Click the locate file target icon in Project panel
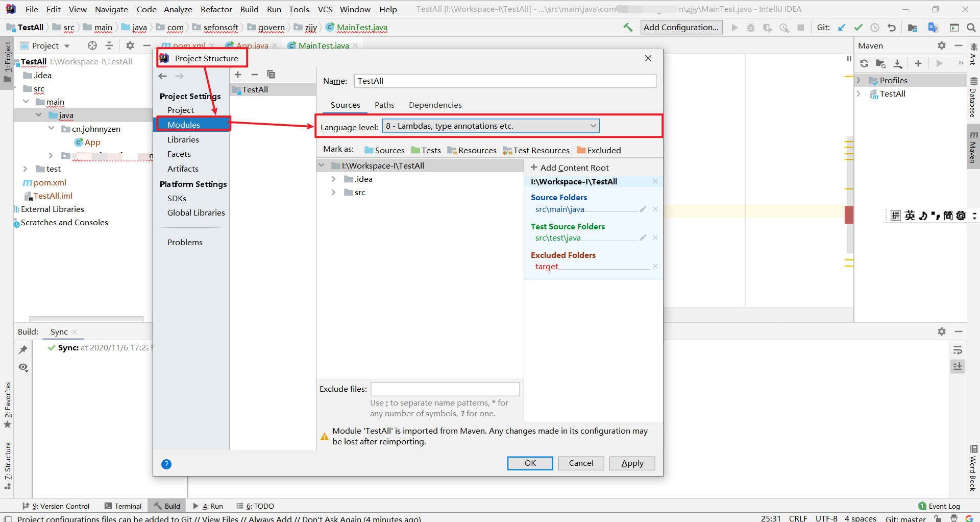980x522 pixels. pyautogui.click(x=92, y=45)
